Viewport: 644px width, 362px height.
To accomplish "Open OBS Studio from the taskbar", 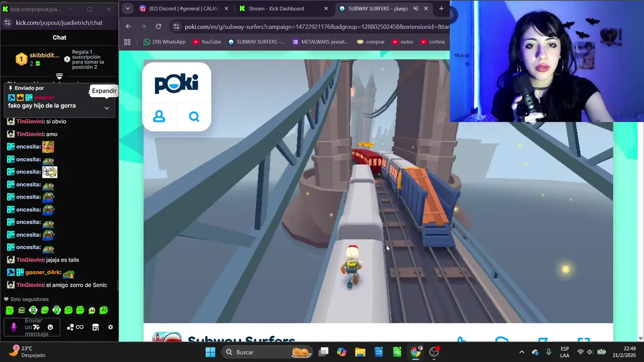I will [434, 352].
